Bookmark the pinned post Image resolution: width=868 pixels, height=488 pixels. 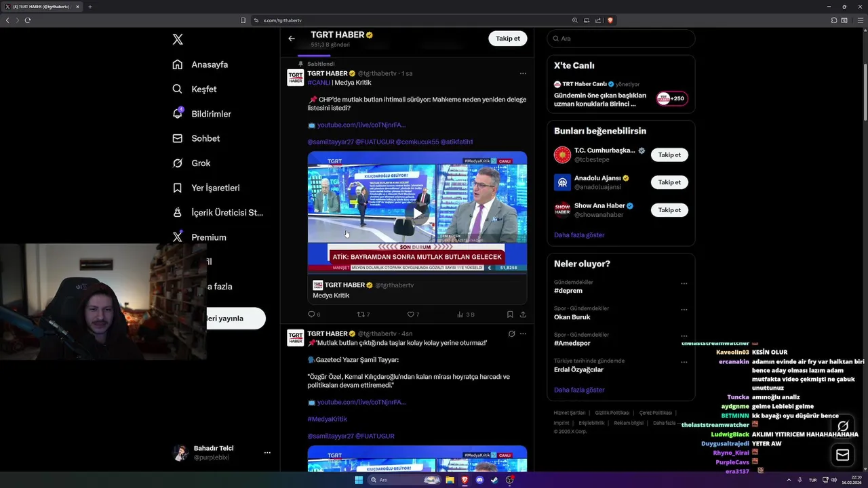point(510,314)
